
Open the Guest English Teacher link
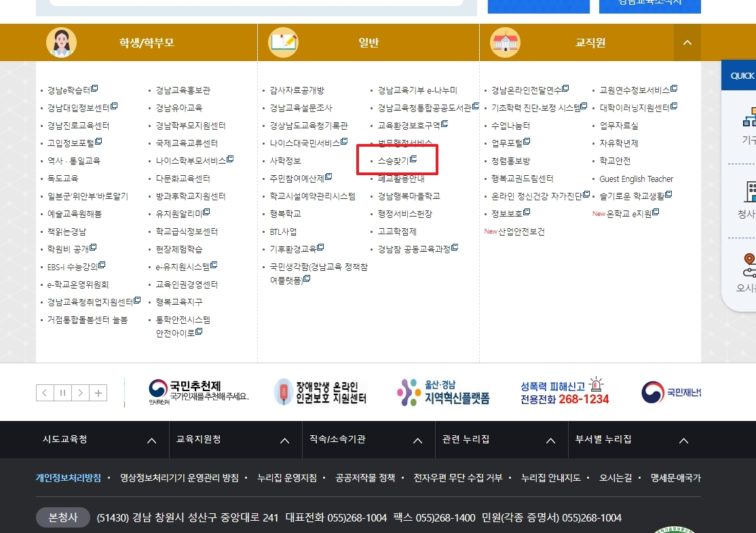(x=636, y=179)
